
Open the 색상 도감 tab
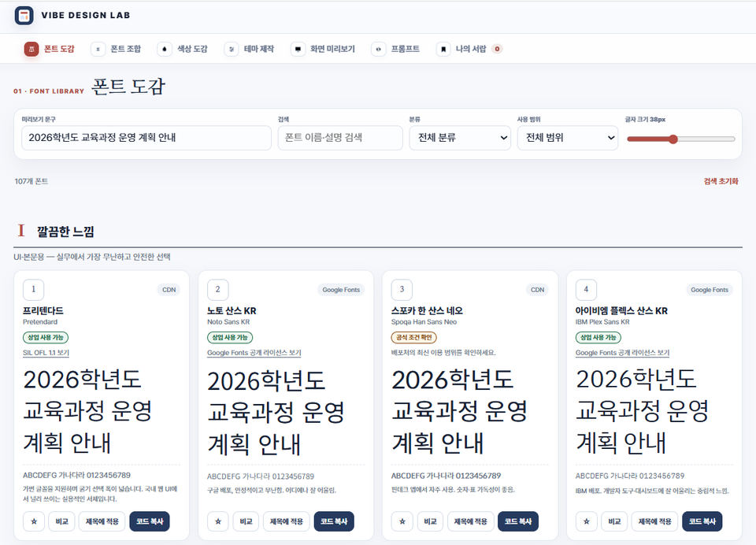pyautogui.click(x=183, y=49)
